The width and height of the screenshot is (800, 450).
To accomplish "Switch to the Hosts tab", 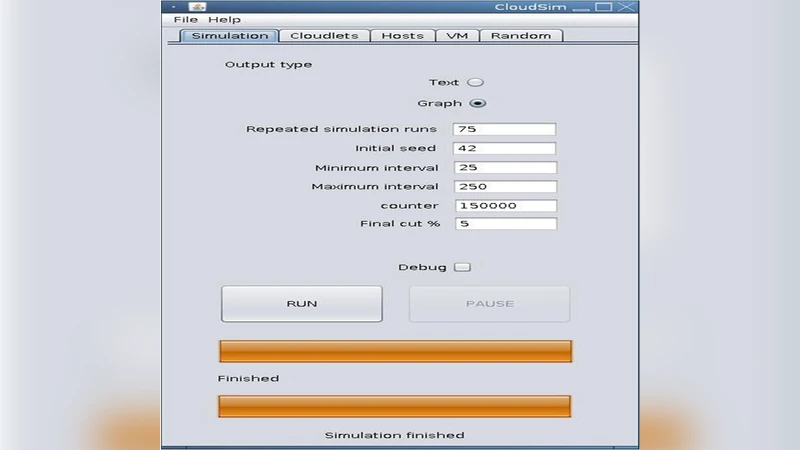I will (403, 36).
